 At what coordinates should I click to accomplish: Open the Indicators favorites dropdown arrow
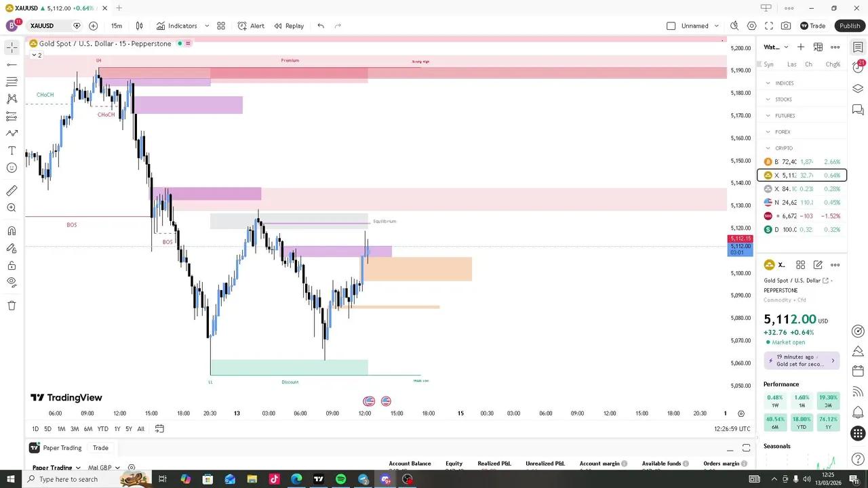click(x=207, y=26)
